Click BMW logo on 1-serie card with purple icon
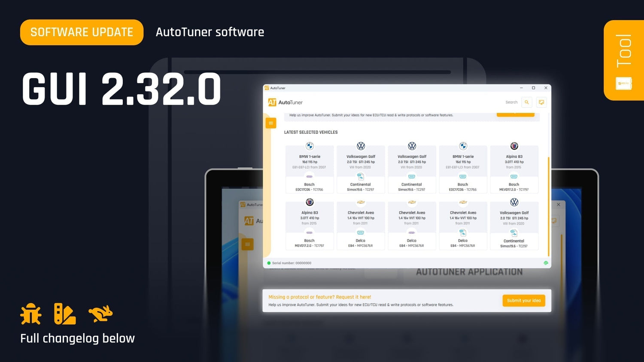Viewport: 644px width, 362px height. (310, 146)
